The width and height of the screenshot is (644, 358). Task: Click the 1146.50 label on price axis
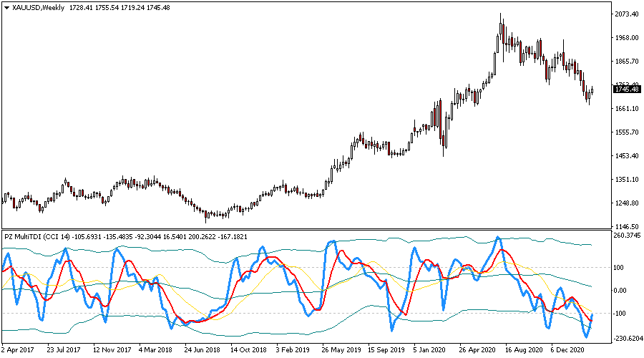click(626, 227)
